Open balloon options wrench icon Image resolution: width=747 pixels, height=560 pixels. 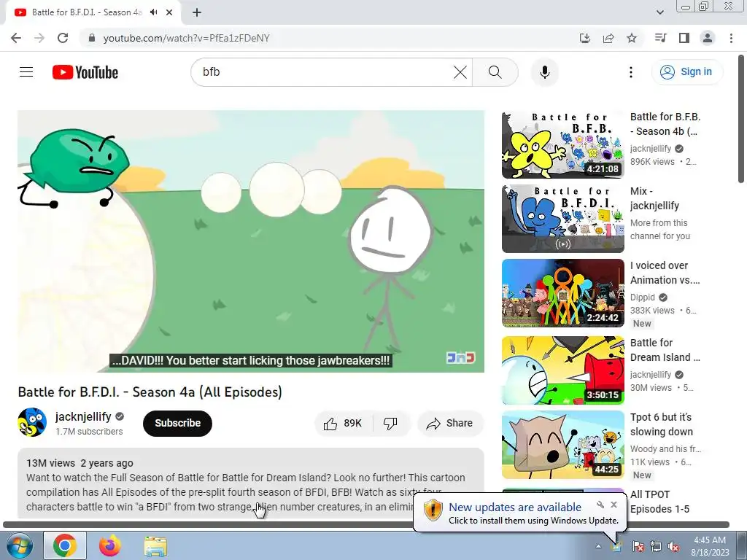click(600, 505)
